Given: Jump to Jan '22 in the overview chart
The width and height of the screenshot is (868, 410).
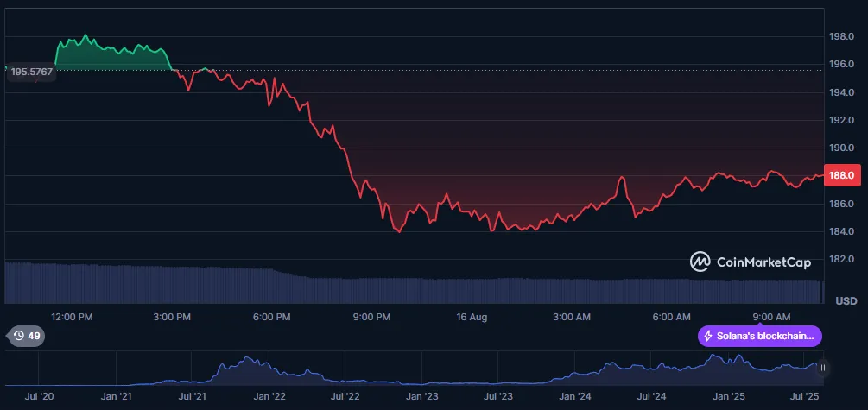Looking at the screenshot, I should (x=269, y=396).
